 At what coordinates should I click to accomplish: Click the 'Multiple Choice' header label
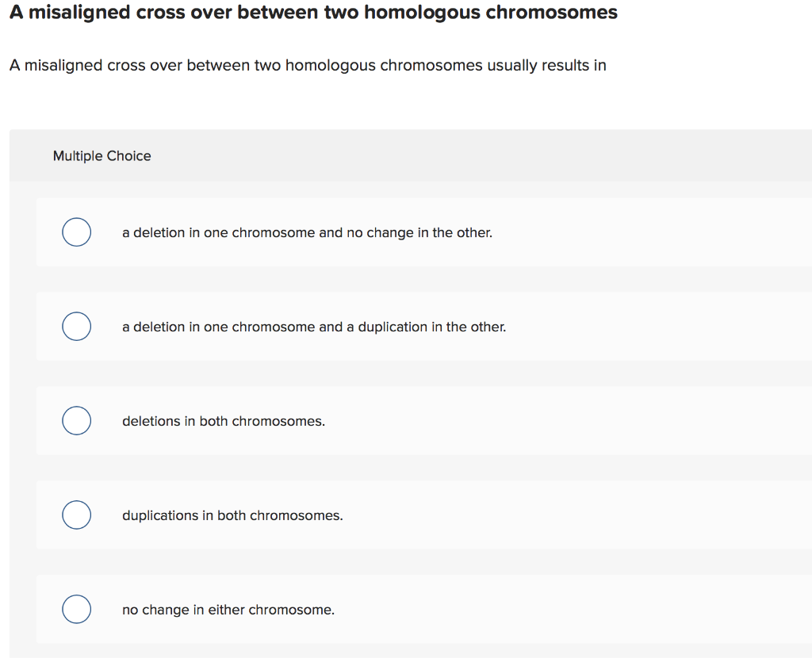pyautogui.click(x=101, y=156)
